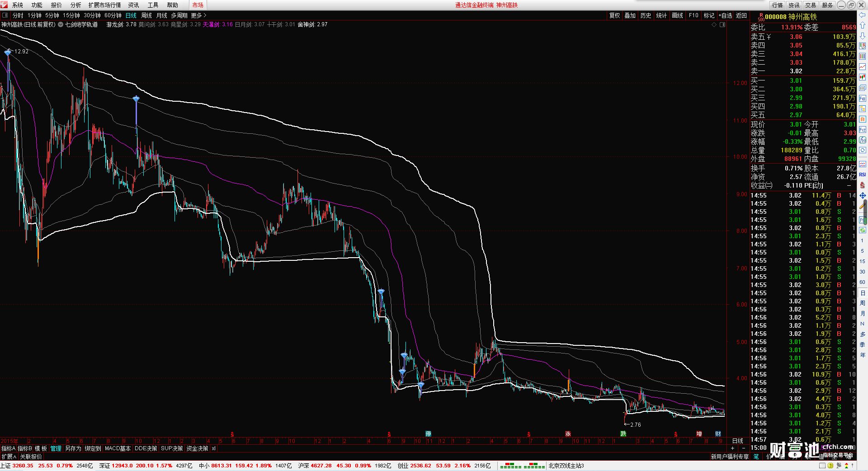
Task: Click the small window icon left of 分时
Action: 5,15
